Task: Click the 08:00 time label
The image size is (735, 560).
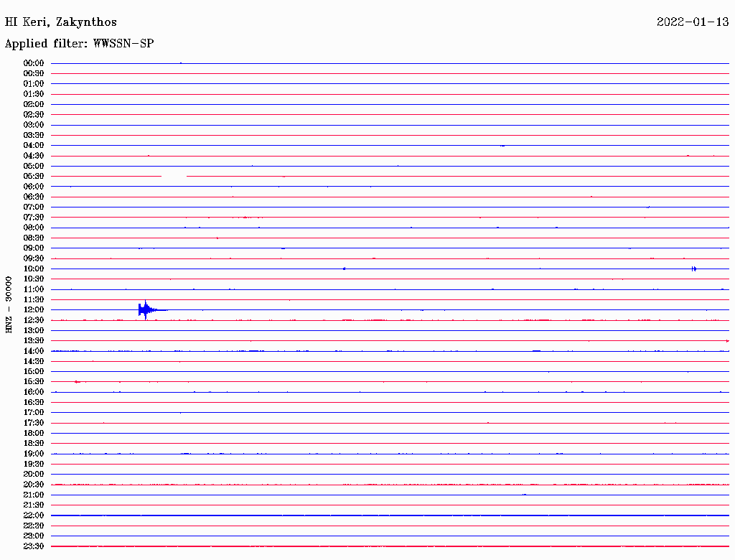Action: (34, 228)
